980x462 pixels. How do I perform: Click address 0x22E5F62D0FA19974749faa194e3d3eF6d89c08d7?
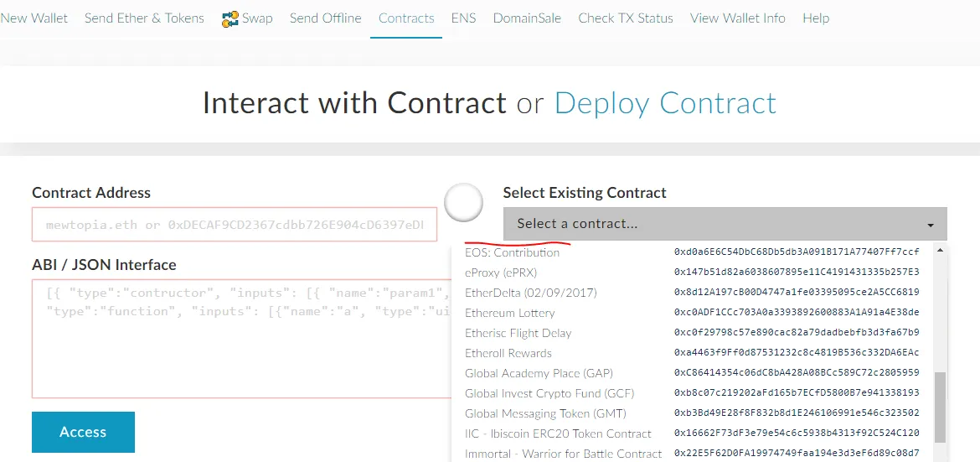797,454
